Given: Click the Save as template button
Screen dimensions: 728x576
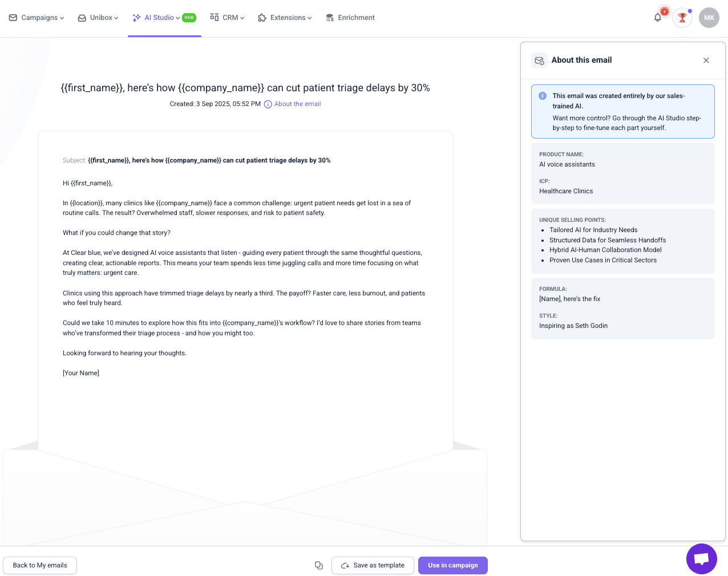Looking at the screenshot, I should [x=373, y=565].
